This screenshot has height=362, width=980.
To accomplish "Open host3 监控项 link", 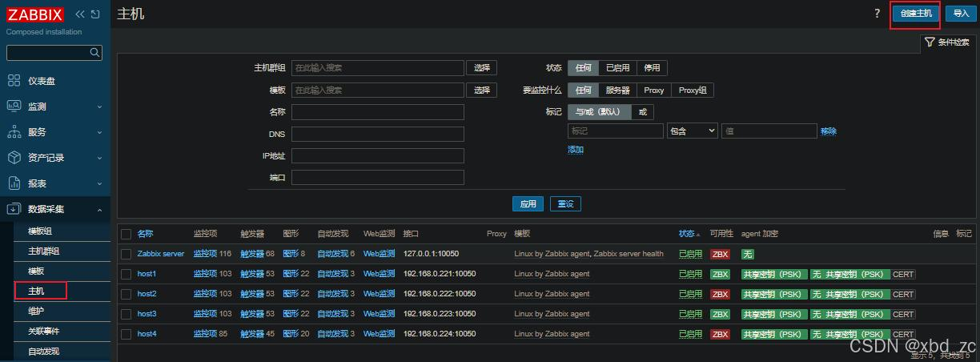I will 205,314.
